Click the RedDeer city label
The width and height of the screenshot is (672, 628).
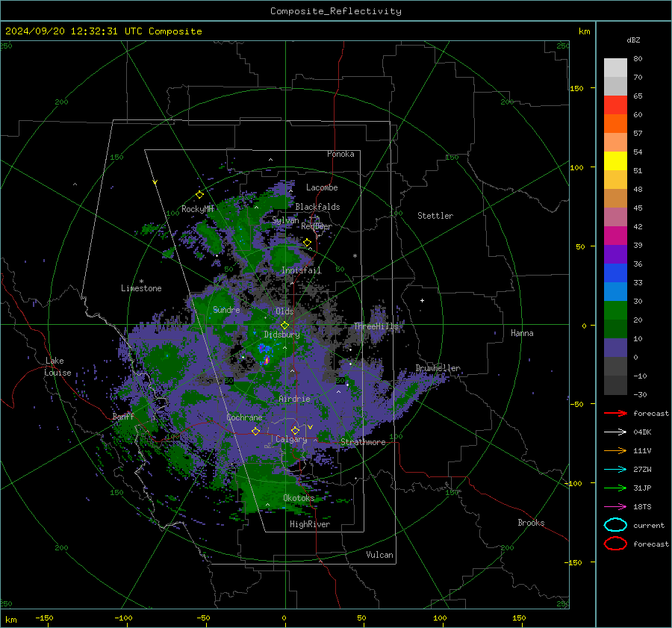[317, 226]
